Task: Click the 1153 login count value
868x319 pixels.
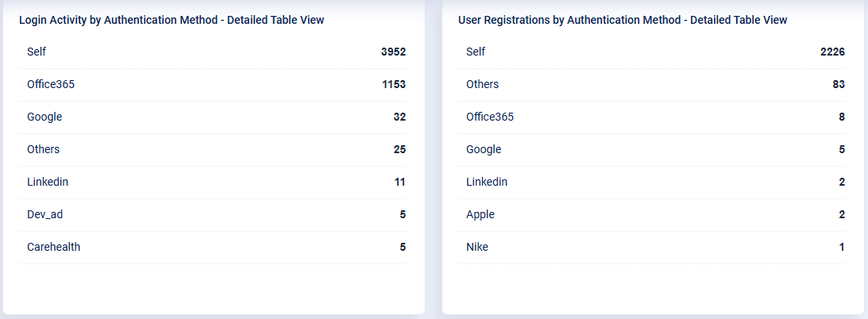Action: (x=394, y=84)
